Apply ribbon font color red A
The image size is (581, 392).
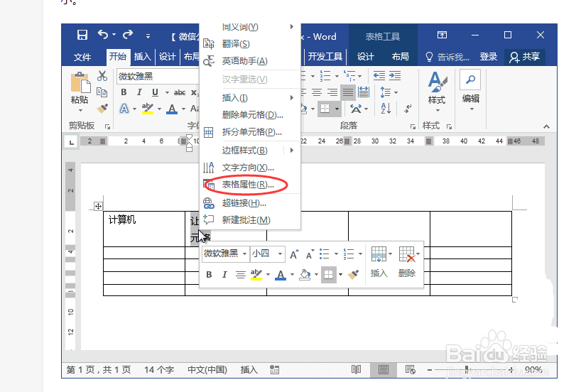172,109
